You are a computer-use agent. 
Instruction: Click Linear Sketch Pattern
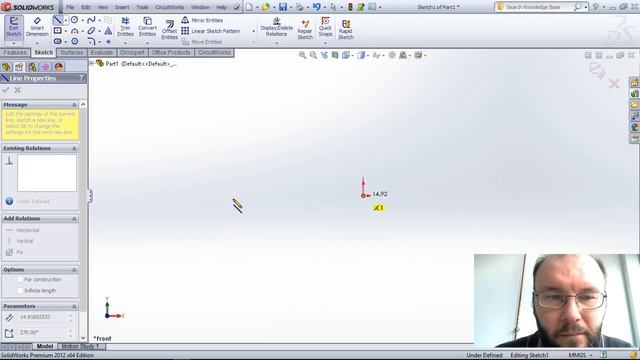211,31
